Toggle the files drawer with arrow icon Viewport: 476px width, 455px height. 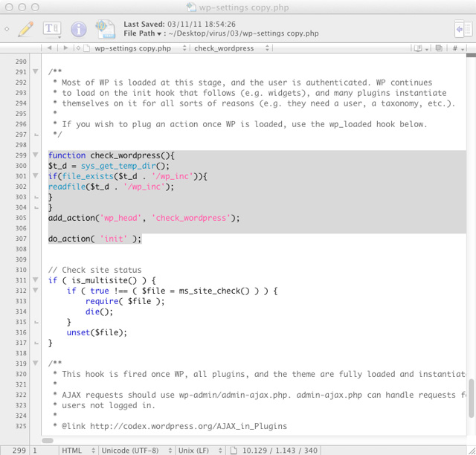point(463,29)
